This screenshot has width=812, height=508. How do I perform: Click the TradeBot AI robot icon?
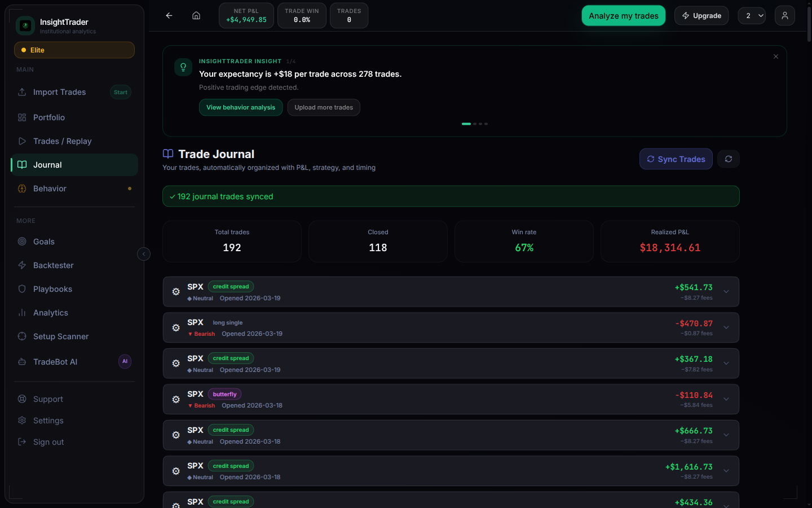(x=21, y=361)
